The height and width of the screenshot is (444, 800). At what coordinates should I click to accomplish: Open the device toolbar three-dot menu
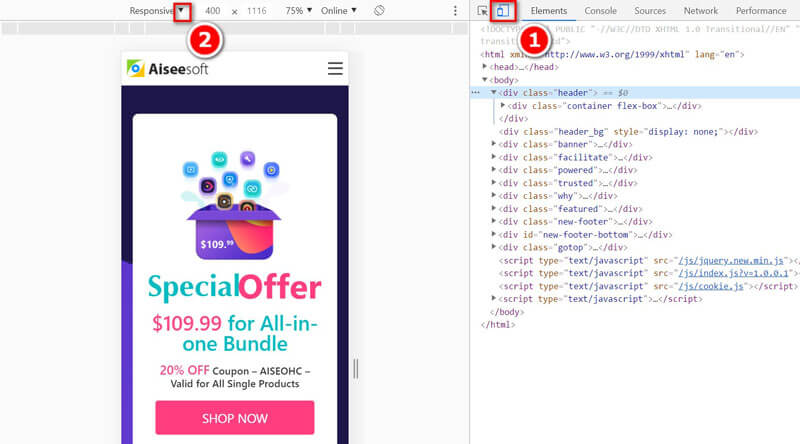(456, 11)
